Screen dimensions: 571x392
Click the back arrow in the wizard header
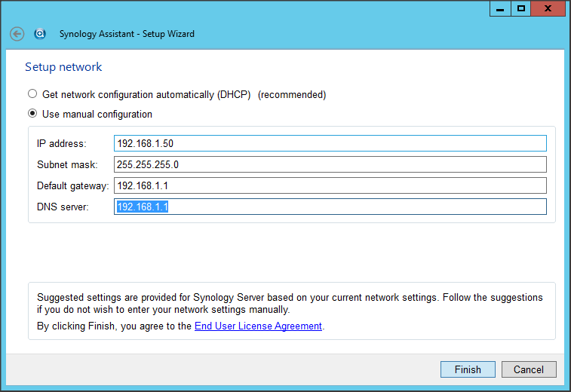point(17,34)
